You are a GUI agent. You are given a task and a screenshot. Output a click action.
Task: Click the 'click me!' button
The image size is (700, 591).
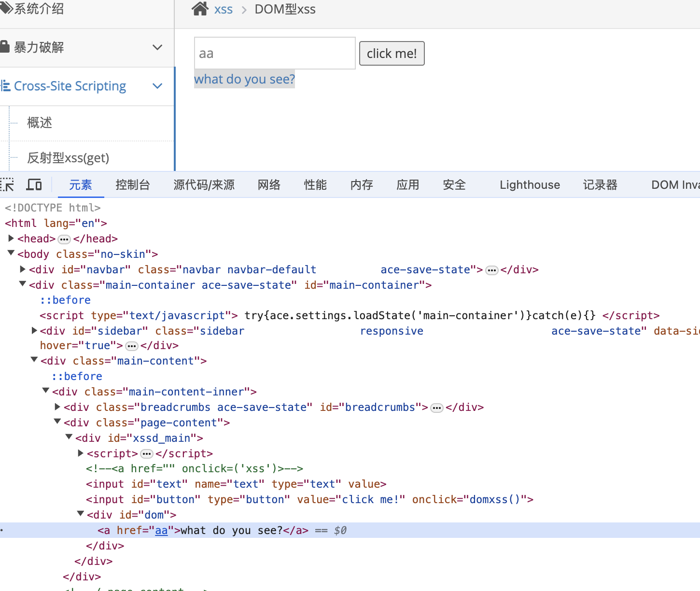[392, 53]
